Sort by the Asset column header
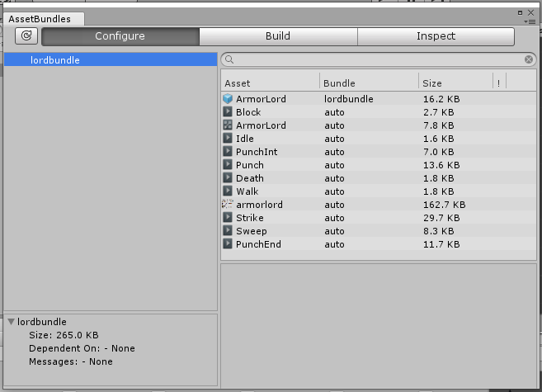The width and height of the screenshot is (542, 392). pos(237,83)
